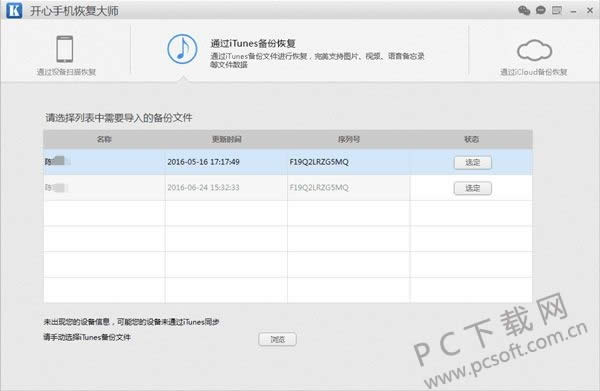Click select button for 2016-06-24 backup
Screen dimensions: 600x391
click(x=473, y=188)
